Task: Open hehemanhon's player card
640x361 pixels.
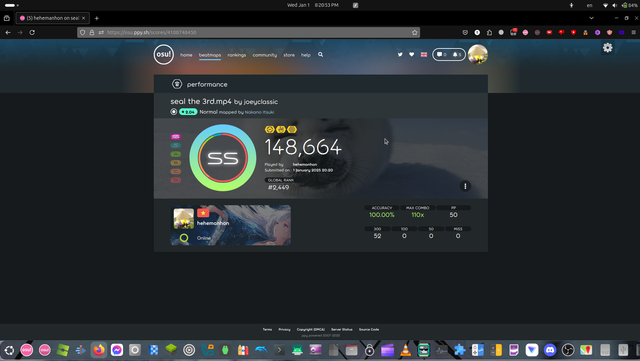Action: pyautogui.click(x=231, y=225)
